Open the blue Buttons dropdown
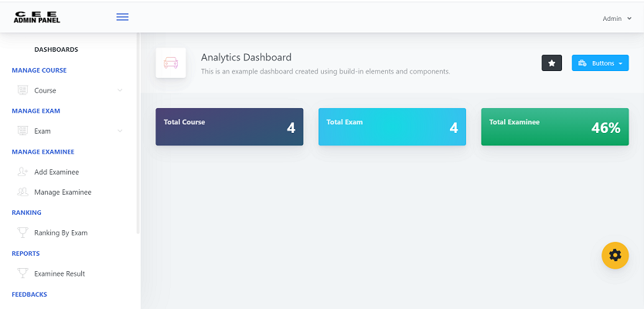 [x=600, y=63]
